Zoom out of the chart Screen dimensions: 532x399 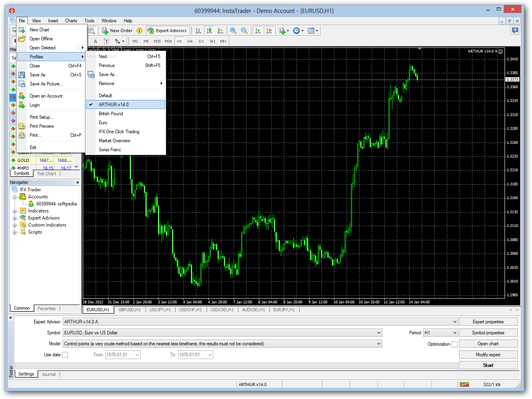[x=244, y=31]
